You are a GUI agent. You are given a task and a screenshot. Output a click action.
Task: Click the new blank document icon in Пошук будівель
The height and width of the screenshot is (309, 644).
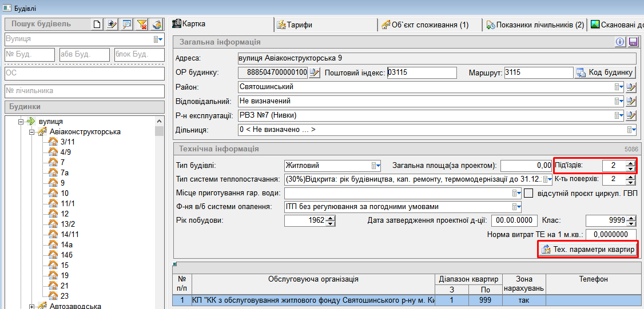tap(97, 24)
